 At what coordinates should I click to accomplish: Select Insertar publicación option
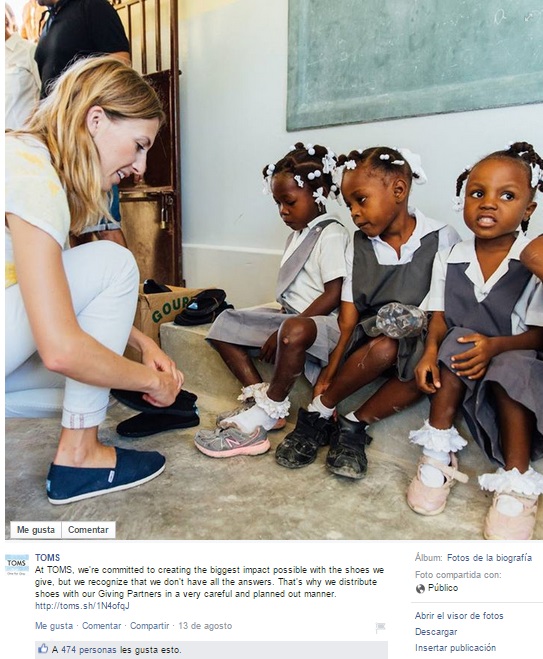pos(455,648)
